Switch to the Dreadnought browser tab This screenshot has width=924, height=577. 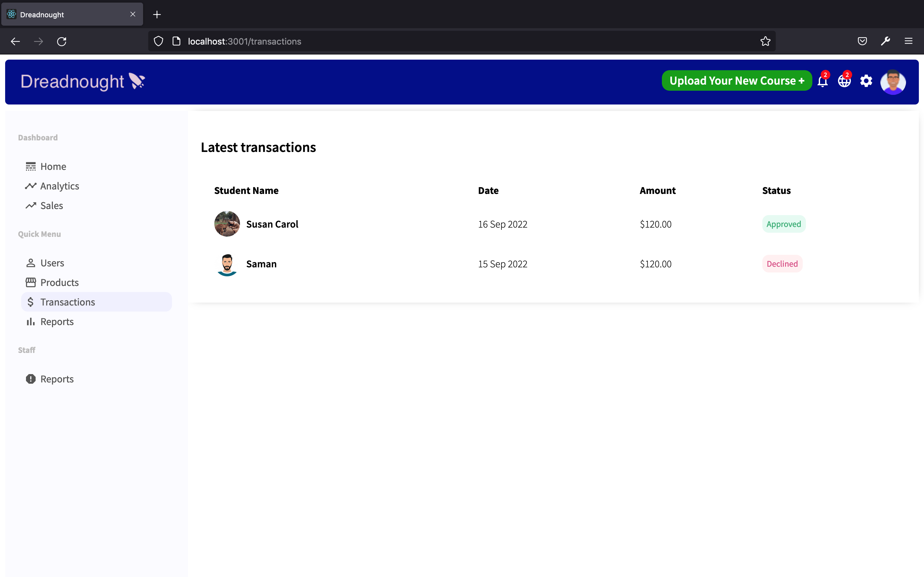click(x=42, y=14)
